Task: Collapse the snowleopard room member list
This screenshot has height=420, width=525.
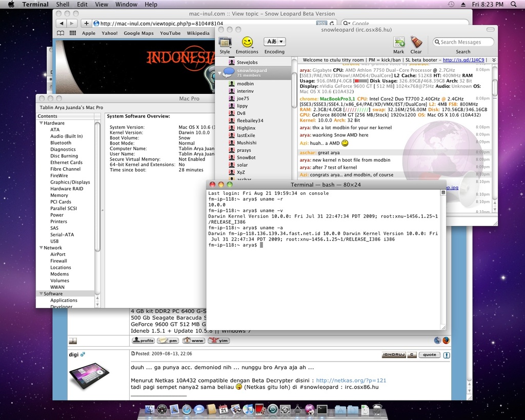Action: click(x=219, y=72)
